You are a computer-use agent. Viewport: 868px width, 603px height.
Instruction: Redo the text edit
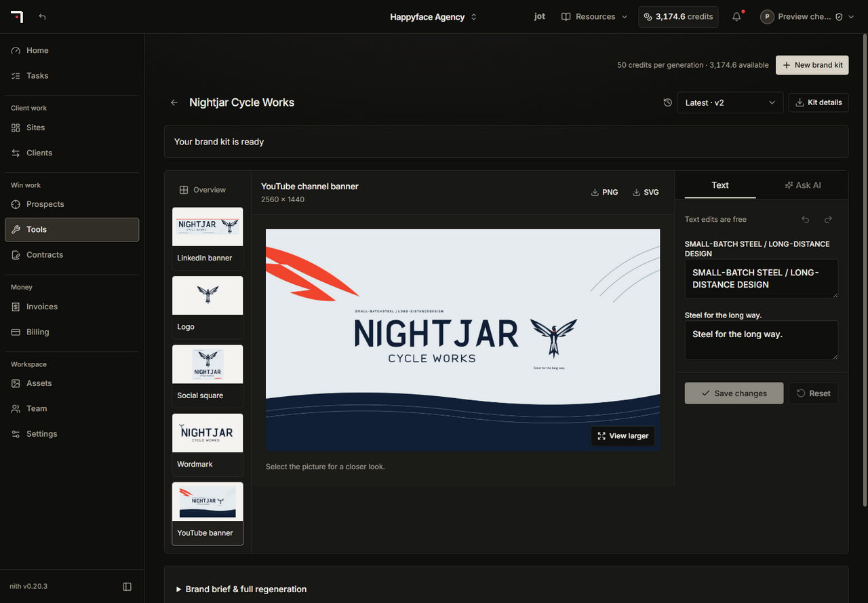pyautogui.click(x=828, y=220)
